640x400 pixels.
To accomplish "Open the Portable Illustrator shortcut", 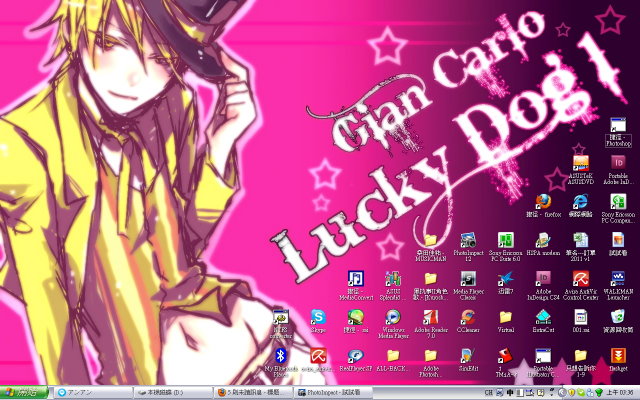I will [543, 356].
